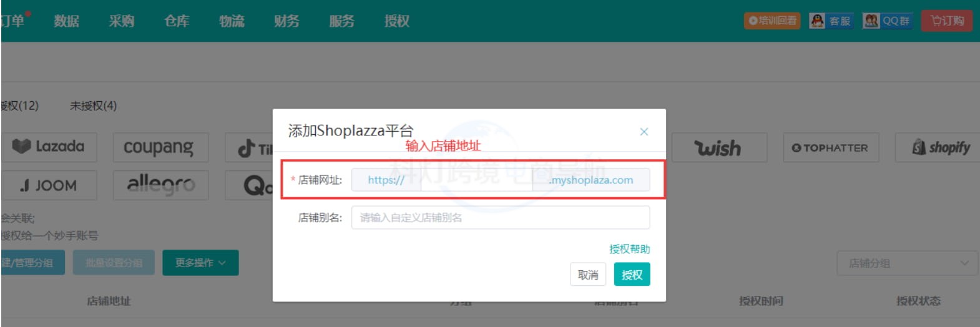Click the Wish platform logo
The height and width of the screenshot is (327, 980).
pos(718,148)
